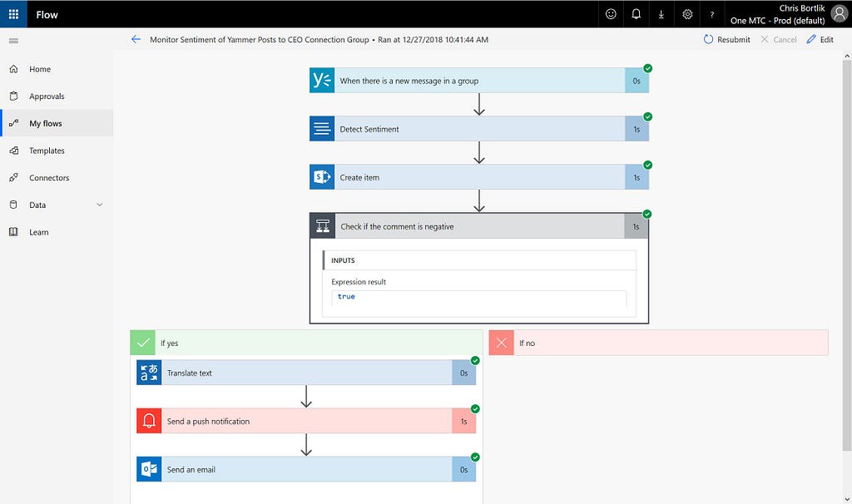
Task: Expand the Data menu chevron
Action: (x=100, y=205)
